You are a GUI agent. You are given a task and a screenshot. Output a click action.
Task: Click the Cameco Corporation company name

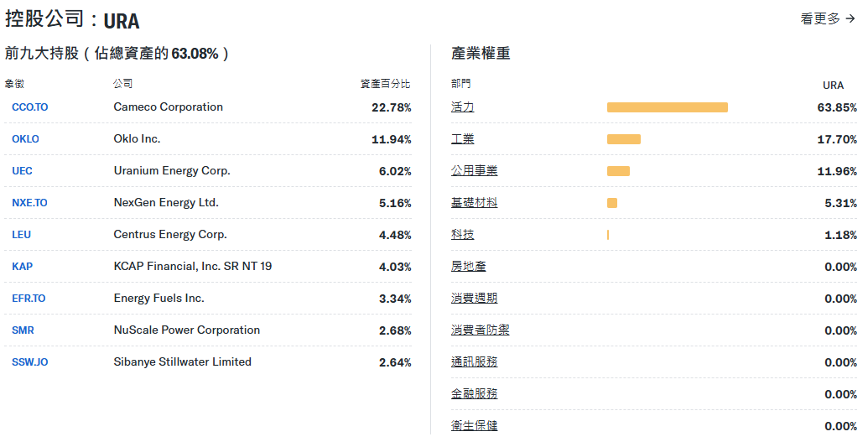click(x=168, y=107)
